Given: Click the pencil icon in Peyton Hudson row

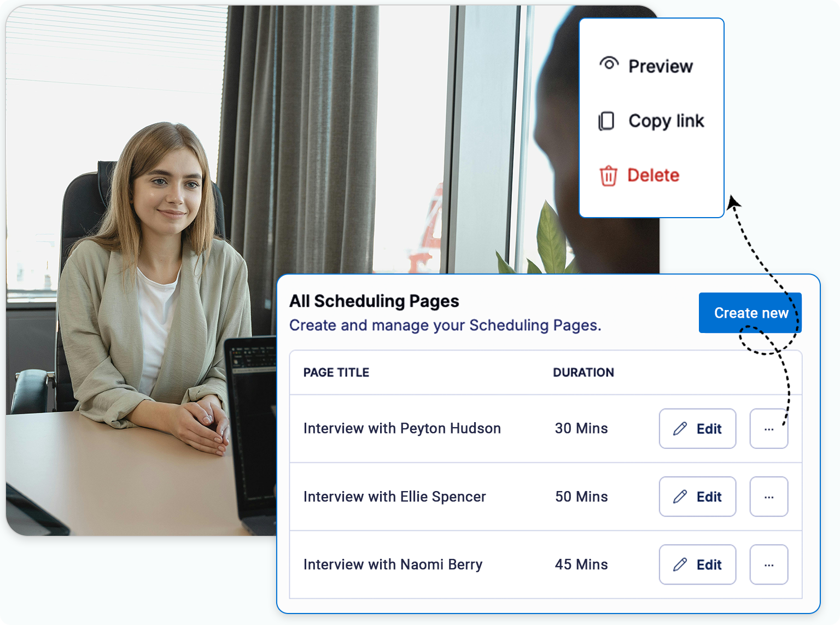Looking at the screenshot, I should click(x=680, y=429).
